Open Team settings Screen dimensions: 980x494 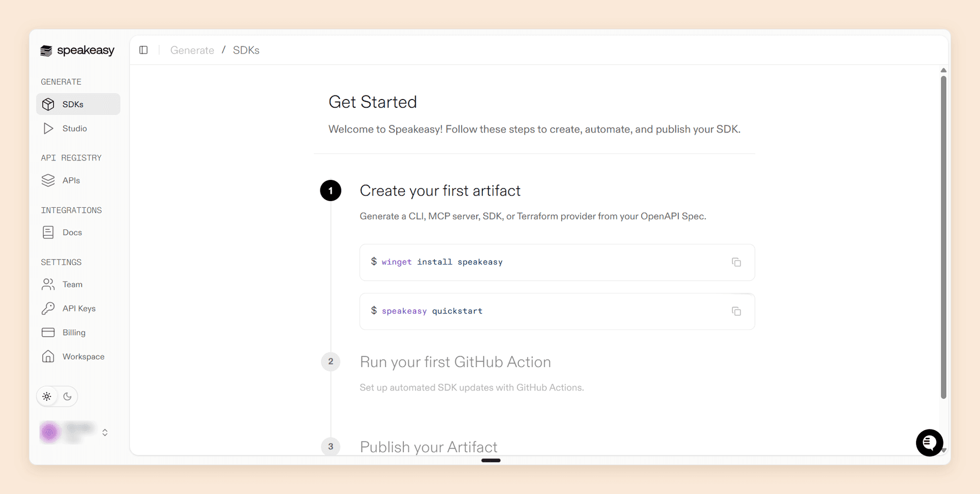click(x=78, y=285)
